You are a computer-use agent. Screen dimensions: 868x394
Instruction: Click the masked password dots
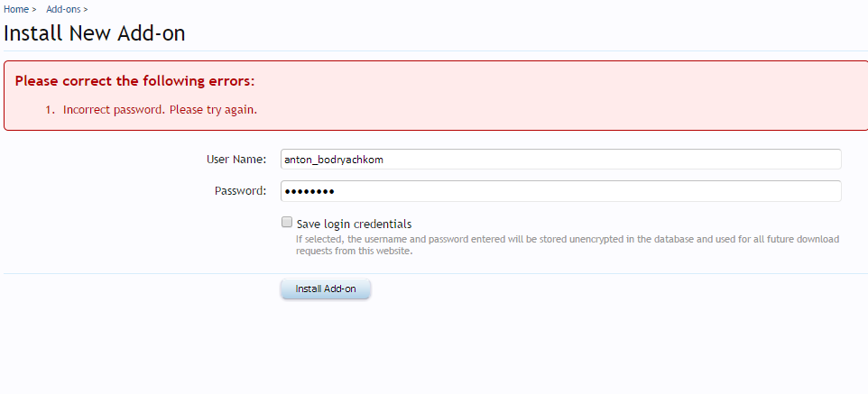(309, 191)
